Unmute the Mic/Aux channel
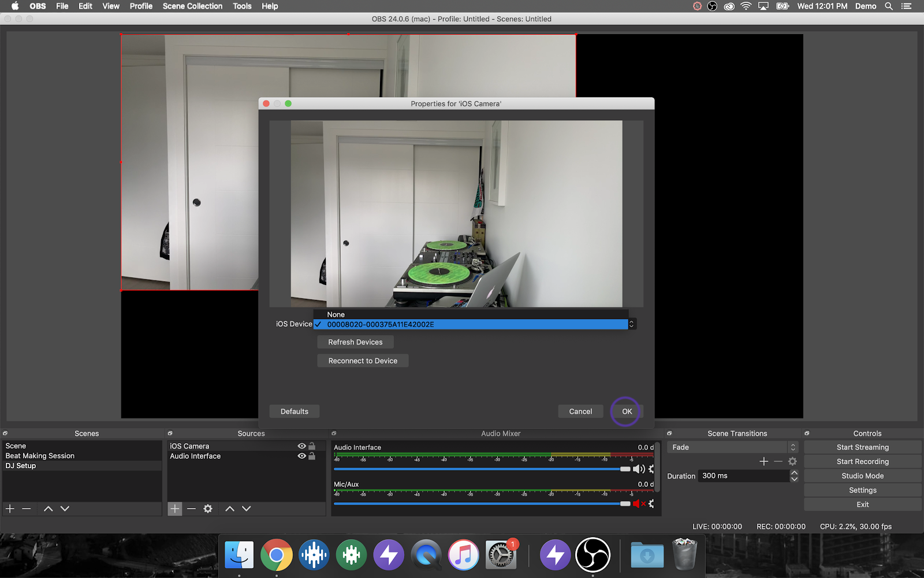924x578 pixels. [639, 504]
